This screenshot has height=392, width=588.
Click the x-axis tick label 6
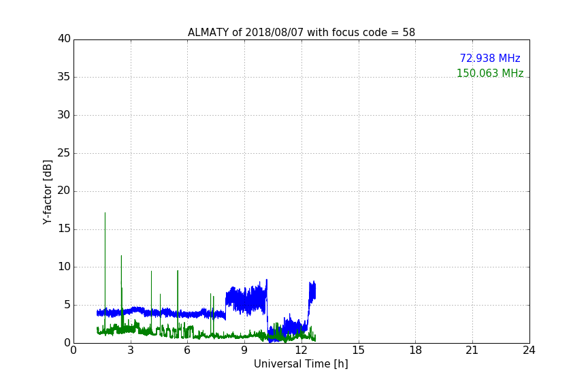tap(188, 350)
